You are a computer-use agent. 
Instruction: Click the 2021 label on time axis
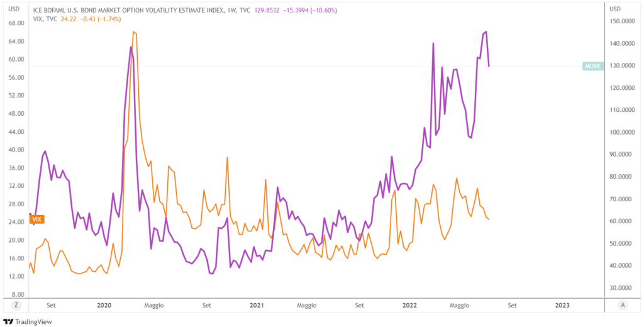[257, 305]
